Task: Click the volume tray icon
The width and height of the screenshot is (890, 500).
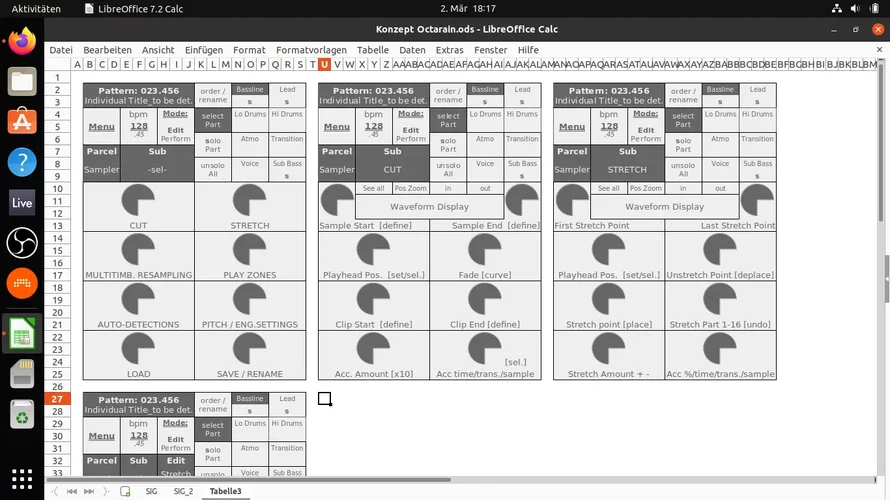Action: click(855, 9)
